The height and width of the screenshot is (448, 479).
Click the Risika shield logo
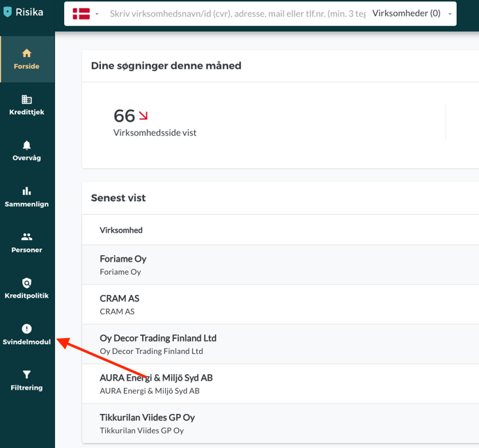tap(8, 13)
